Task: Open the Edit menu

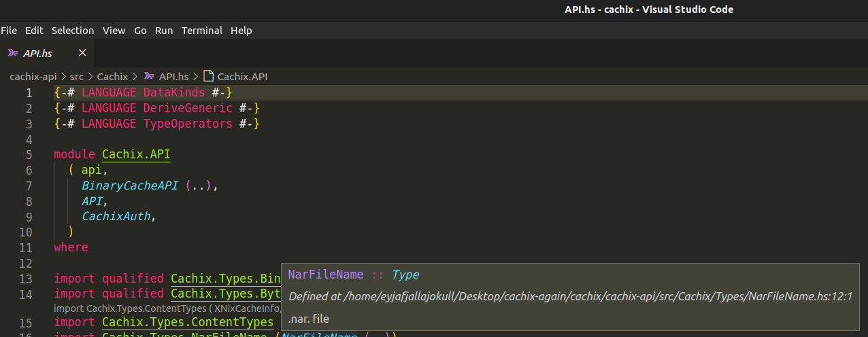Action: pos(34,31)
